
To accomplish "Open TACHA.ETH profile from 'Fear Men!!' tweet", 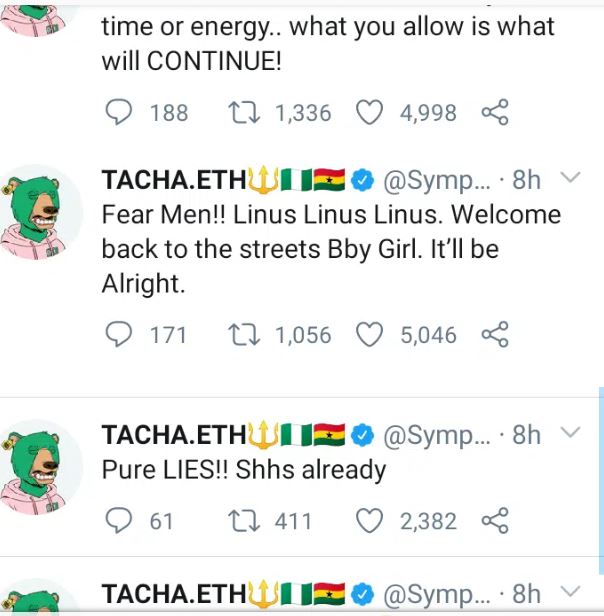I will click(174, 180).
